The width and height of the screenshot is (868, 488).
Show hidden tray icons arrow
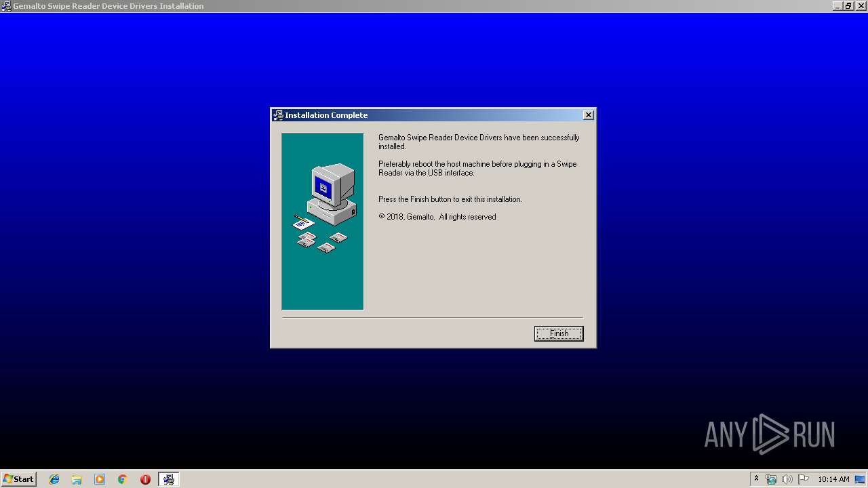[x=757, y=479]
